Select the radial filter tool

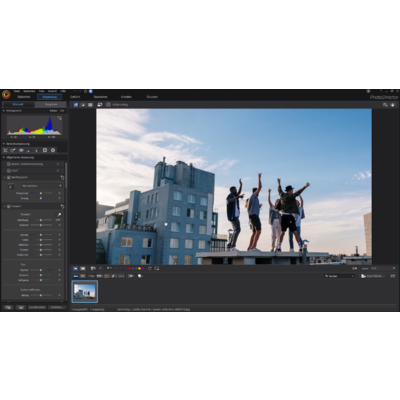[x=53, y=150]
